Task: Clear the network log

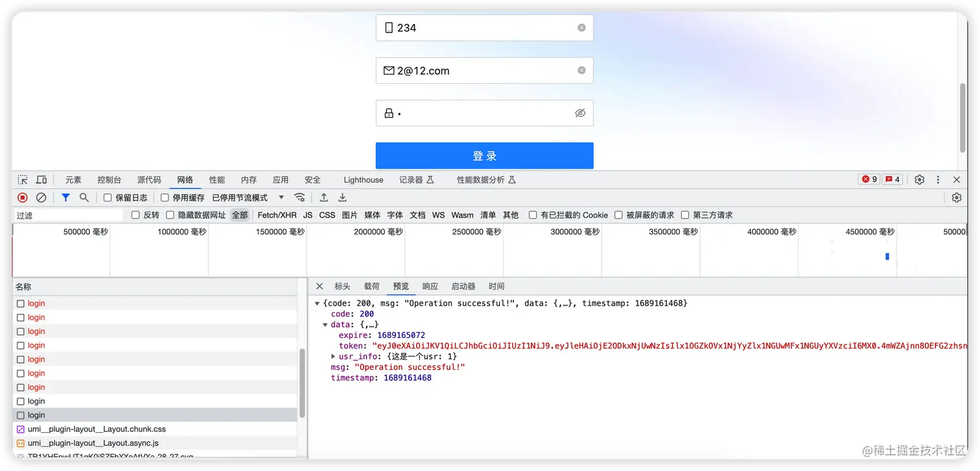Action: pos(41,197)
